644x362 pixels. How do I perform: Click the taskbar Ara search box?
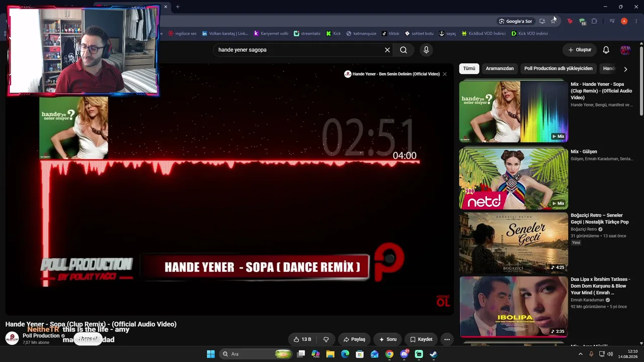257,354
